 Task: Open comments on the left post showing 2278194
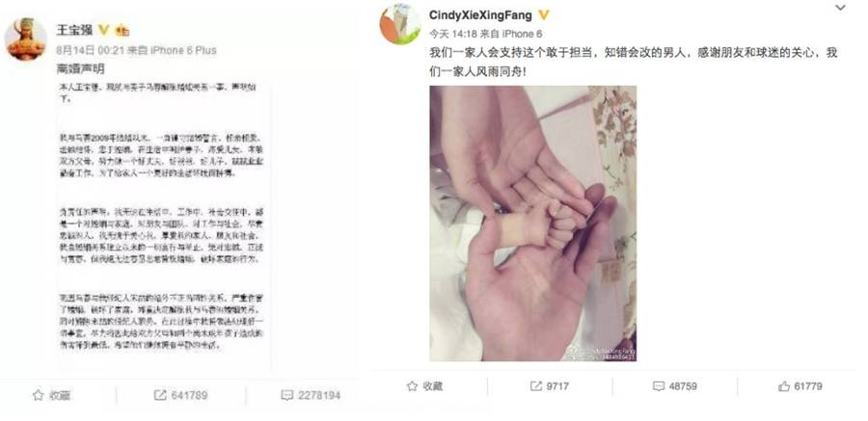(x=311, y=395)
